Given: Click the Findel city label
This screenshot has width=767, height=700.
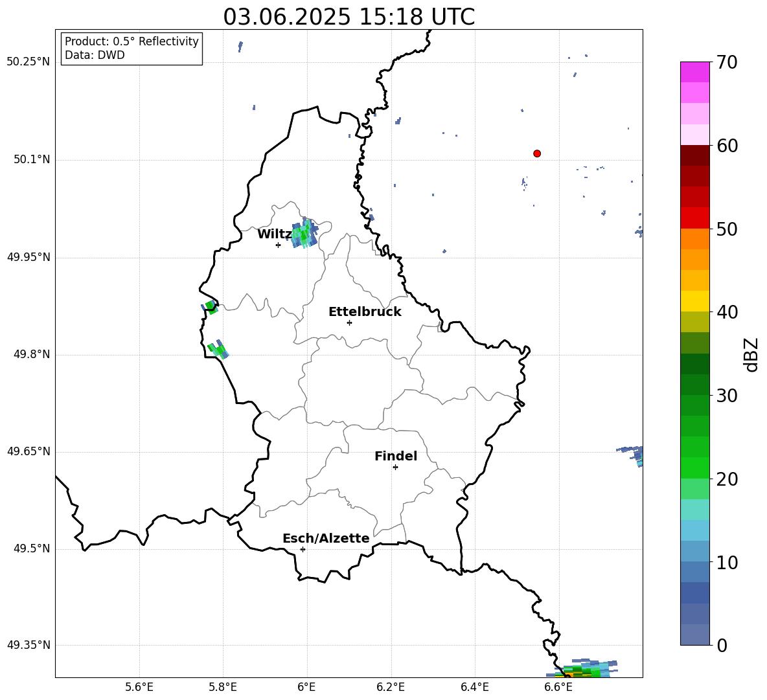Looking at the screenshot, I should point(396,456).
